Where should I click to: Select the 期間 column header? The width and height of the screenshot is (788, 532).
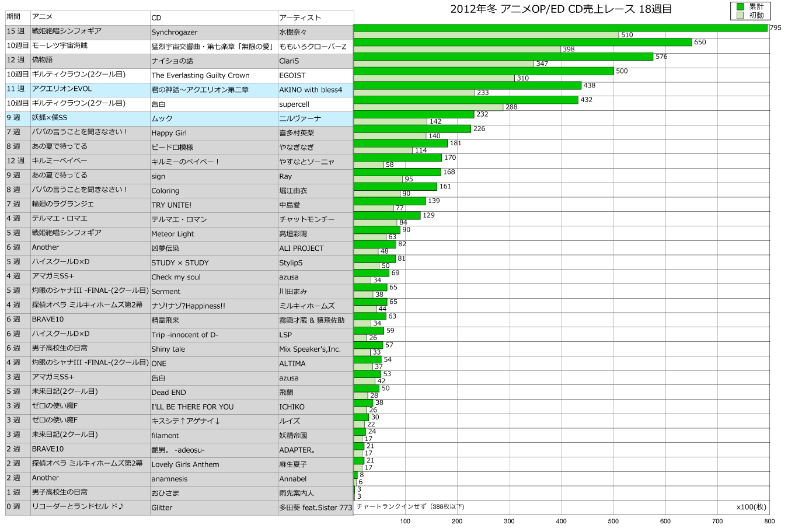16,17
